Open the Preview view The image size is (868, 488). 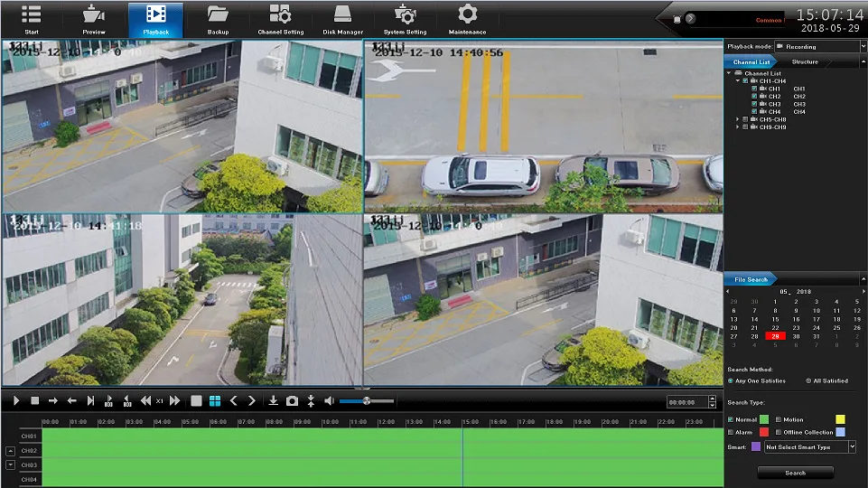pyautogui.click(x=94, y=19)
